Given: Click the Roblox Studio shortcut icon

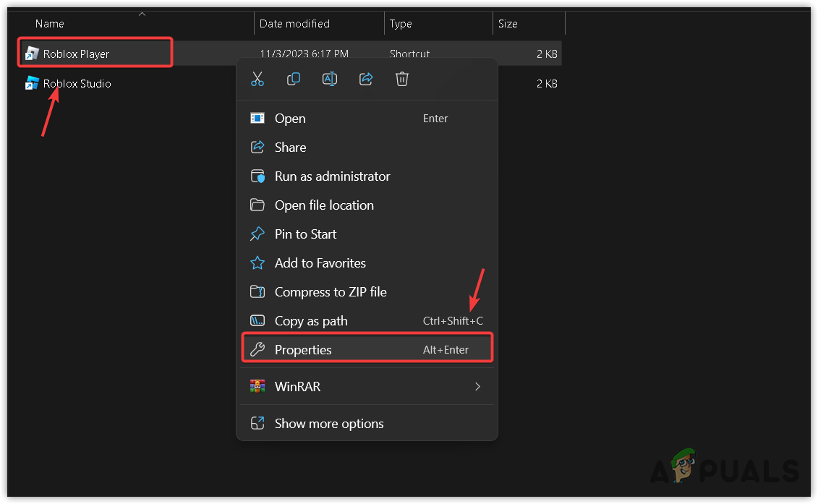Looking at the screenshot, I should [x=32, y=83].
